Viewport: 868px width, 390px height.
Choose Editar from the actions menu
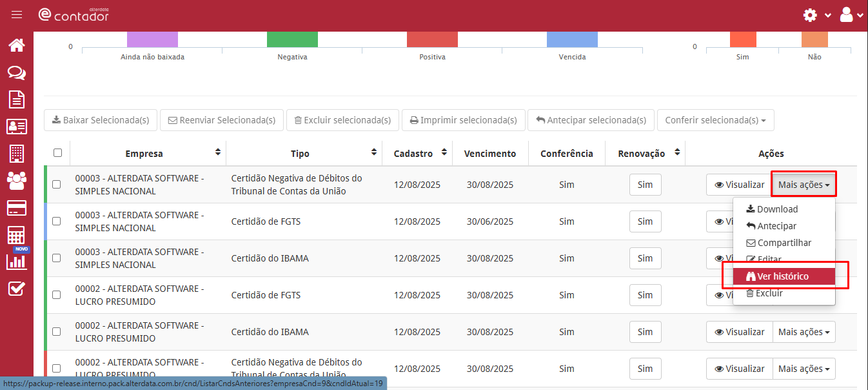(x=784, y=259)
